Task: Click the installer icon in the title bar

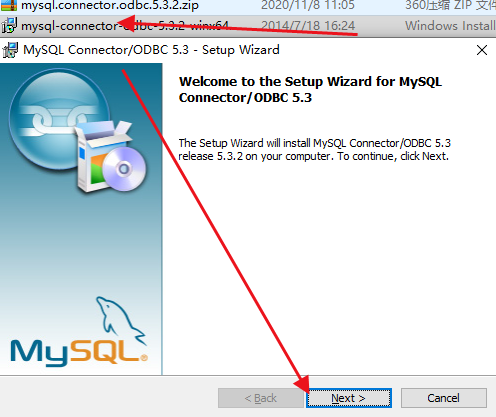Action: pos(10,50)
